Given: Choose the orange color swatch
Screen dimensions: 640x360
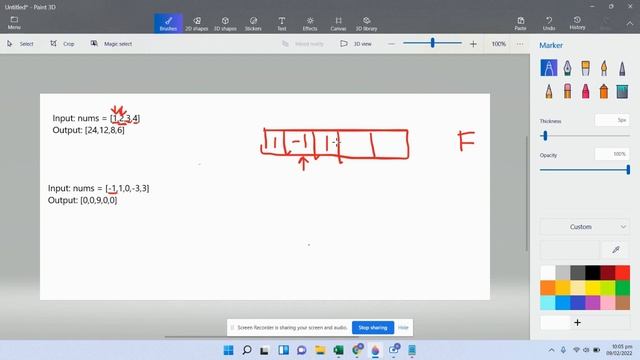Looking at the screenshot, I should click(548, 287).
